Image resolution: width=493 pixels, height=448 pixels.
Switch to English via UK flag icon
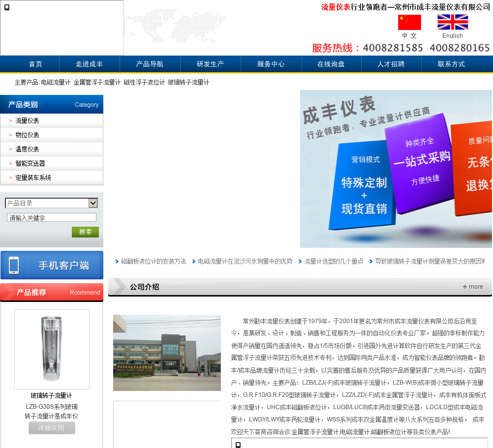(453, 22)
